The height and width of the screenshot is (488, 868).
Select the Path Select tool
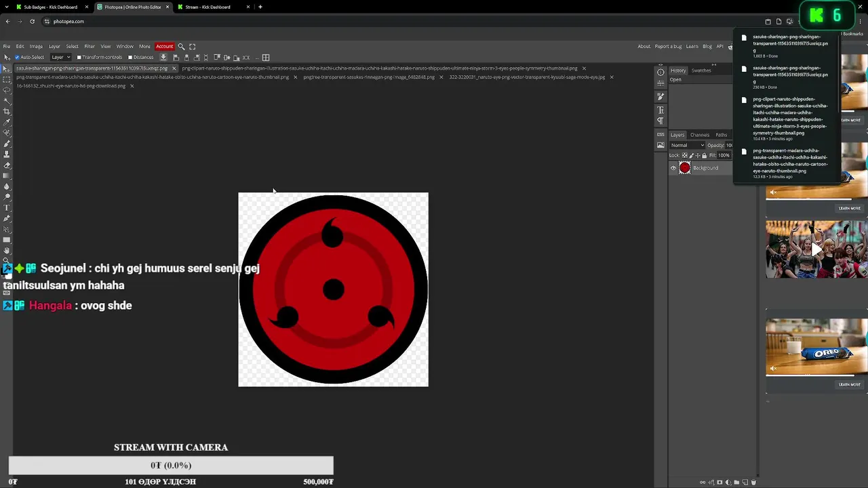7,229
